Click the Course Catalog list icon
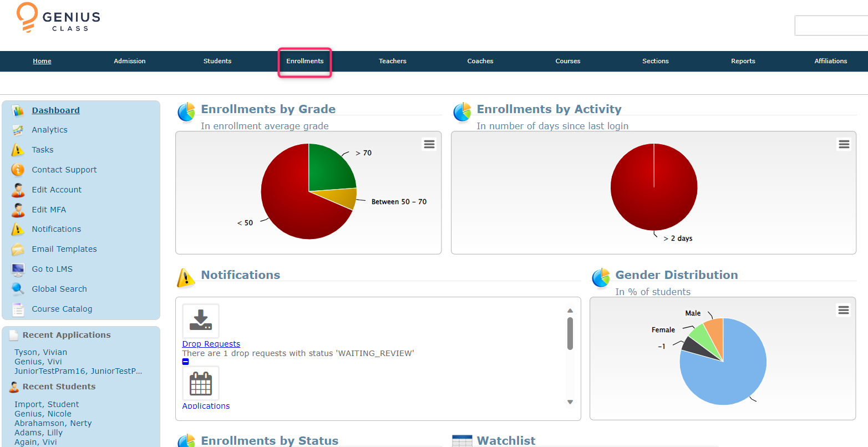This screenshot has width=868, height=447. pos(18,309)
